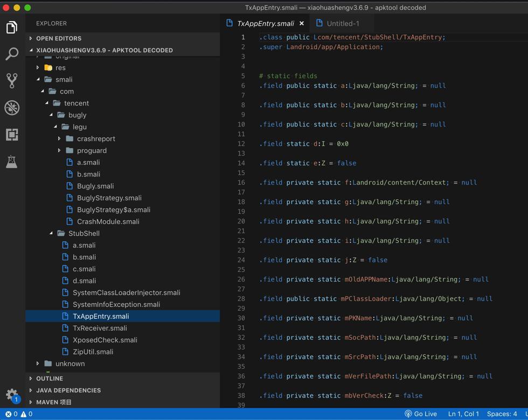Expand the proguard folder

pyautogui.click(x=91, y=150)
